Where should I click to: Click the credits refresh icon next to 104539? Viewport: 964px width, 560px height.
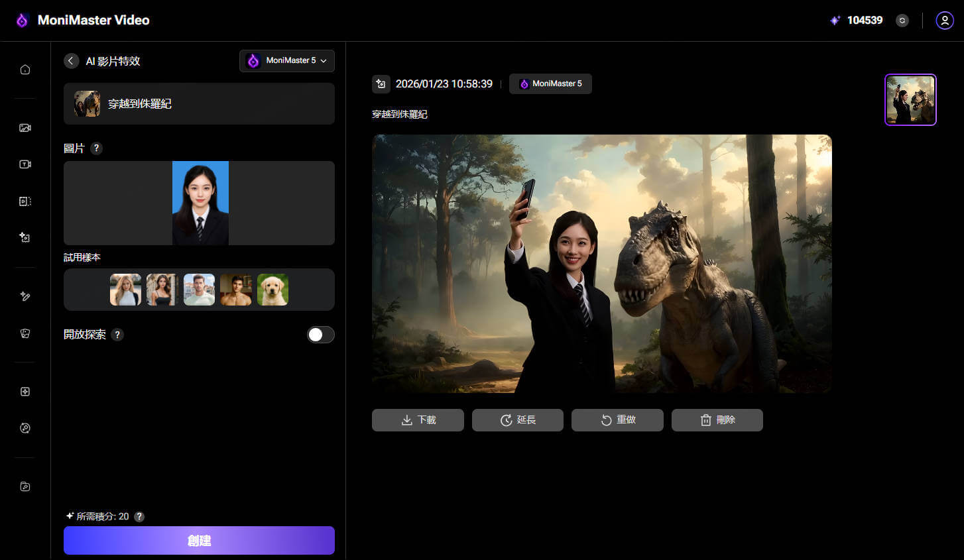pyautogui.click(x=902, y=21)
